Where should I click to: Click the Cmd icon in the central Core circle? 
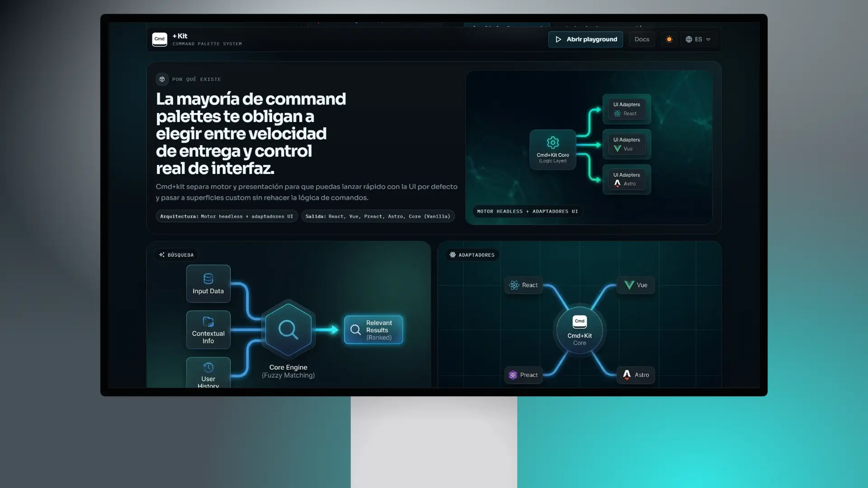point(580,322)
